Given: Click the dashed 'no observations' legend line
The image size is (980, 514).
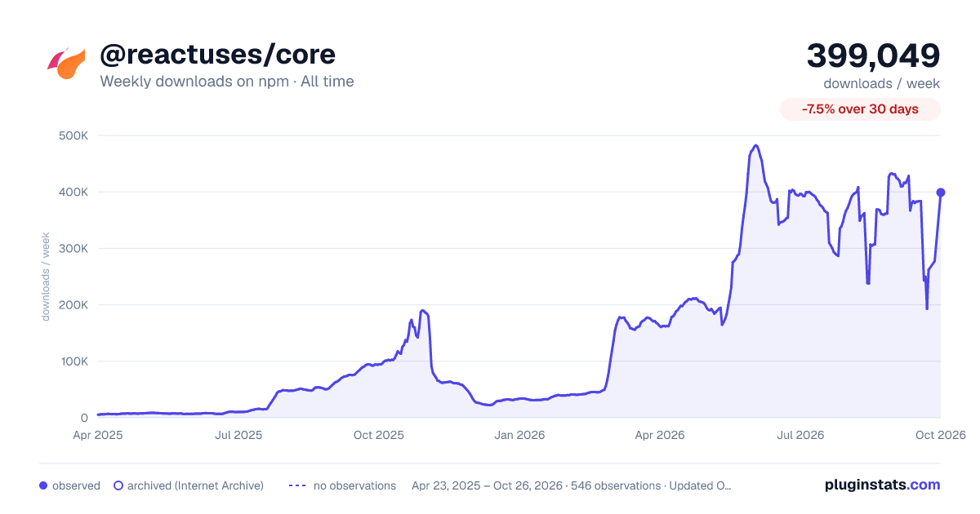Looking at the screenshot, I should (x=297, y=485).
